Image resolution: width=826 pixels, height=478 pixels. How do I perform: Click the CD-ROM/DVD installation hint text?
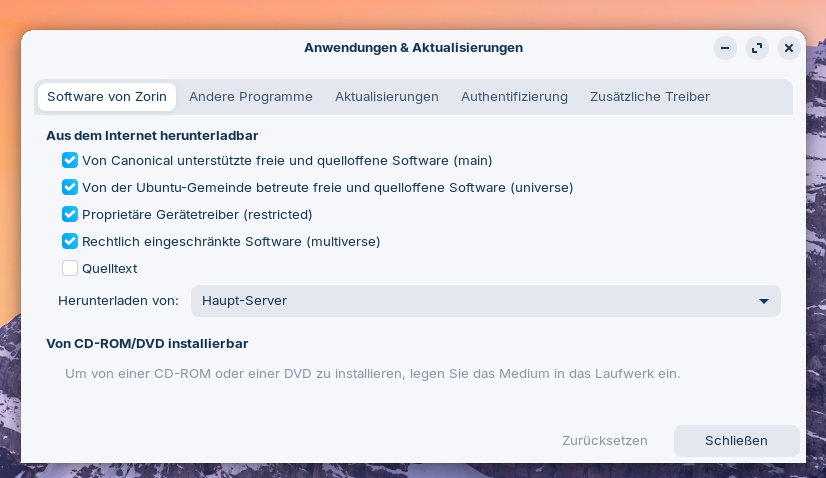(372, 374)
